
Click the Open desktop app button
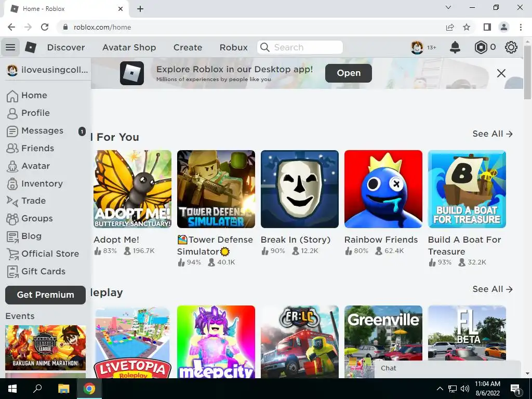pyautogui.click(x=349, y=73)
